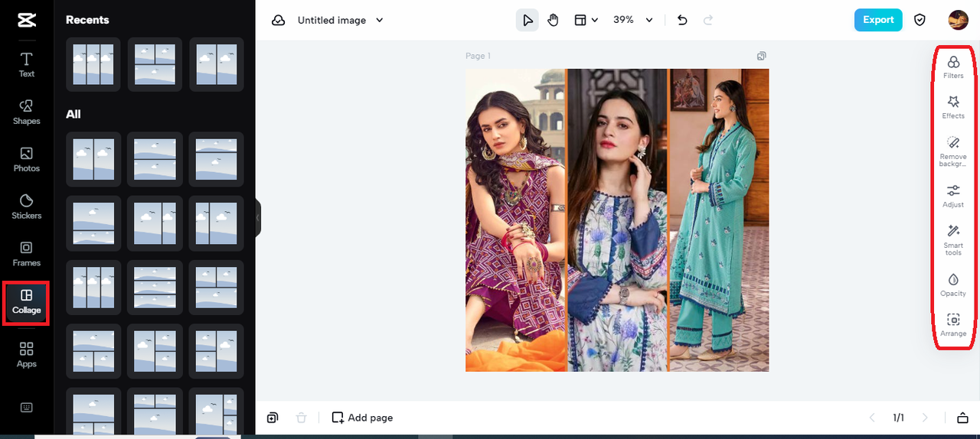
Task: Click the 1/1 page indicator
Action: coord(899,418)
